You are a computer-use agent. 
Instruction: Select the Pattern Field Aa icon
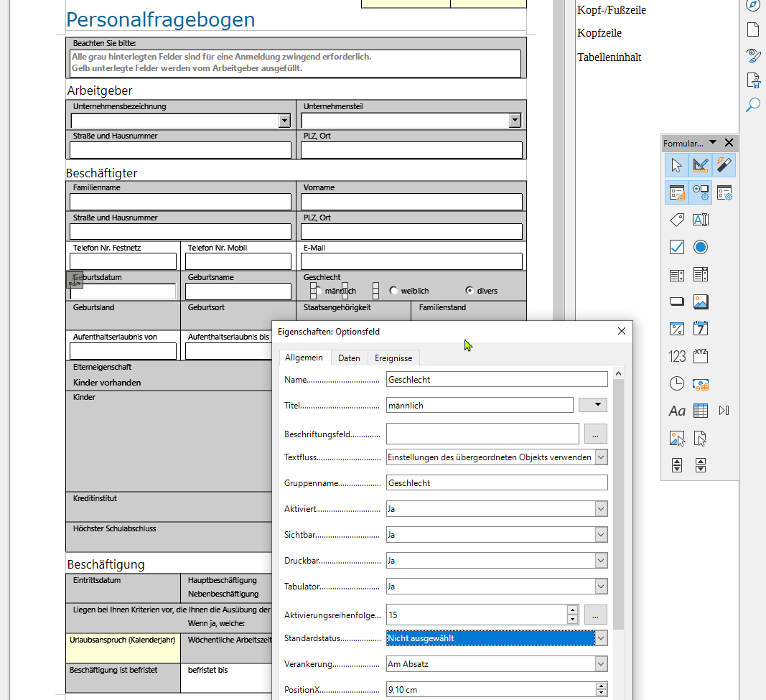[x=676, y=411]
